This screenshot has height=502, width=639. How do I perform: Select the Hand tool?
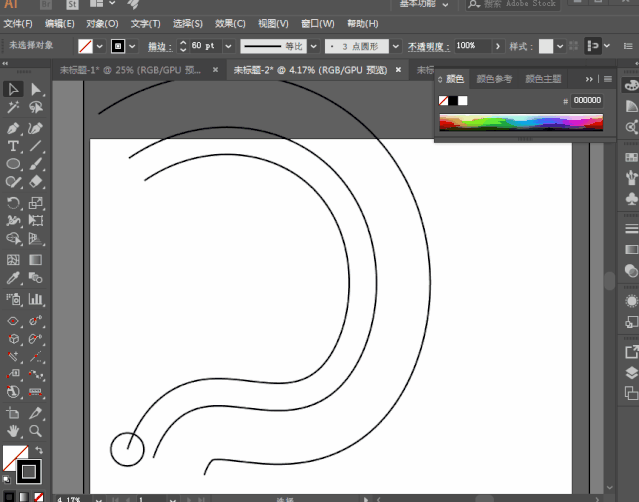point(13,431)
